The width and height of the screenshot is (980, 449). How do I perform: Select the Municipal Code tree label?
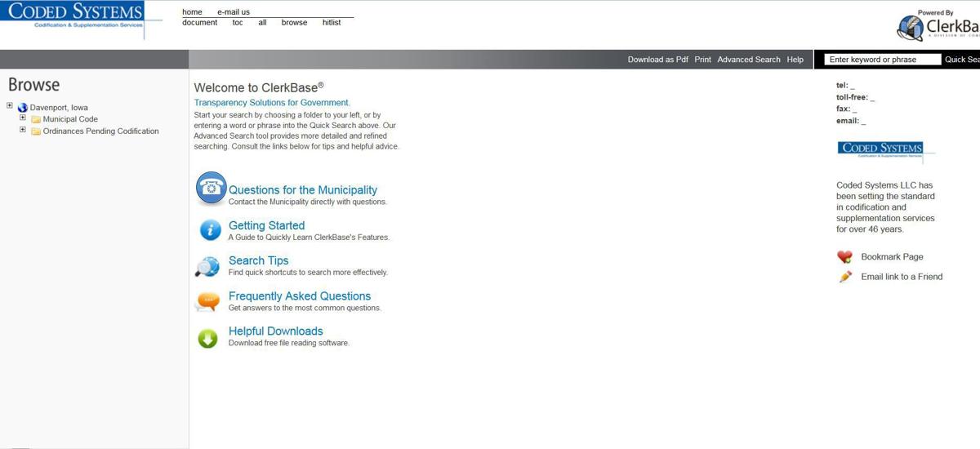(70, 119)
